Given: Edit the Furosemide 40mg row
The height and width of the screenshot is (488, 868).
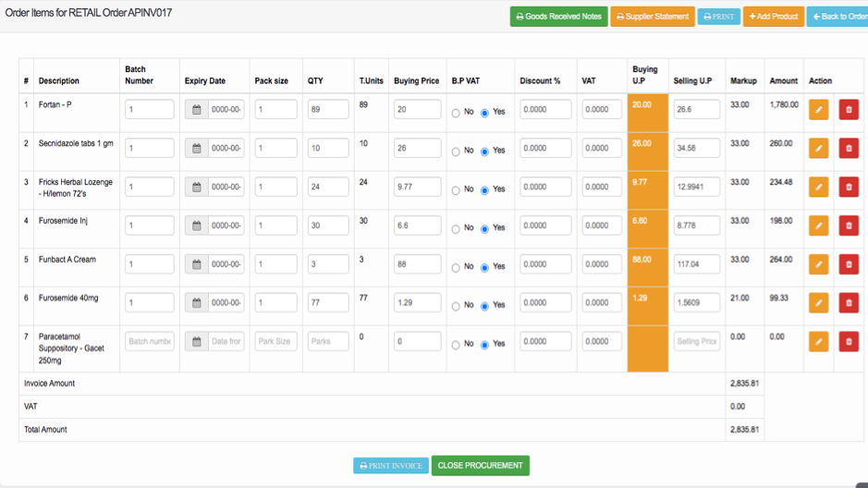Looking at the screenshot, I should pyautogui.click(x=819, y=302).
